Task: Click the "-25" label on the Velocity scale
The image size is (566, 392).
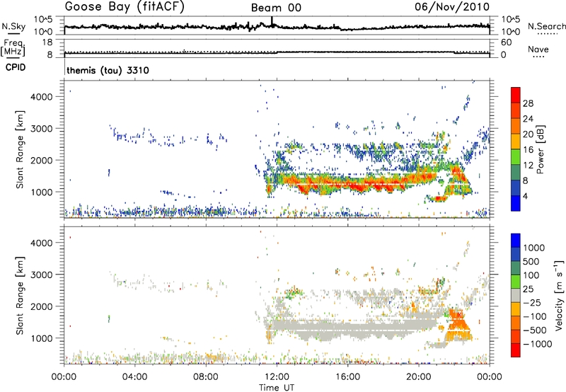Action: pos(532,302)
